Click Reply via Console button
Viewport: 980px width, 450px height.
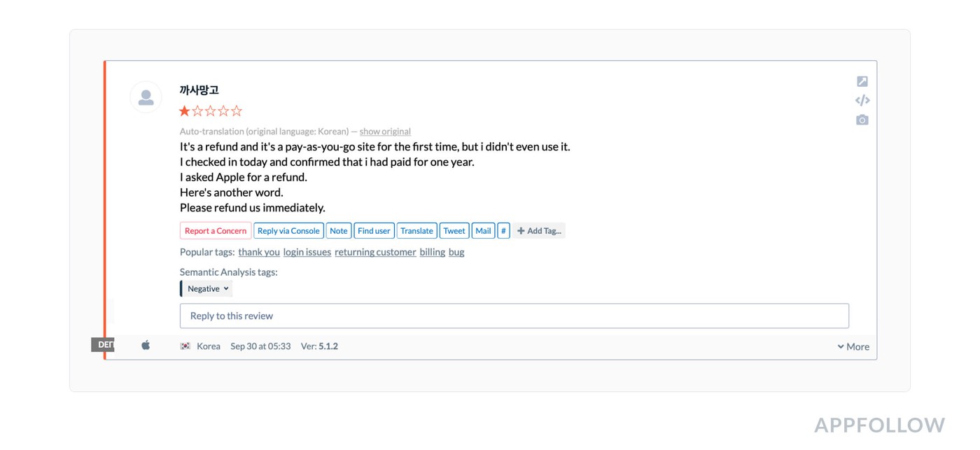pyautogui.click(x=288, y=231)
